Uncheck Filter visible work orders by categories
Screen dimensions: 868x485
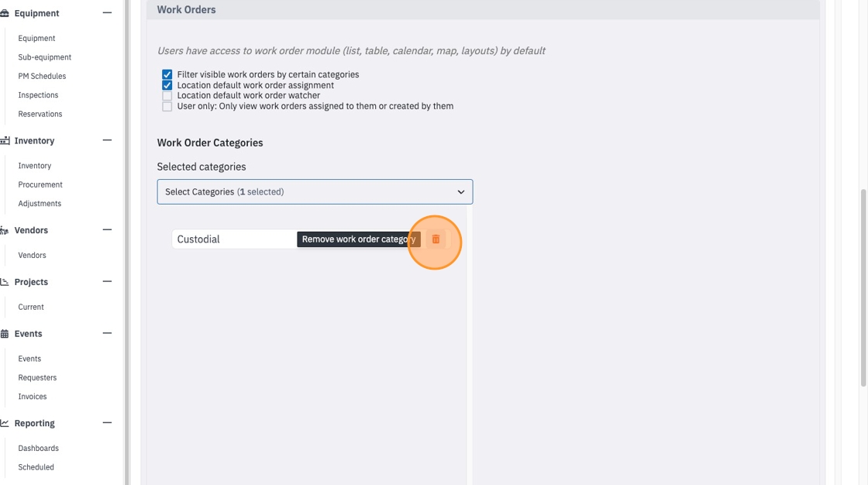click(x=167, y=74)
